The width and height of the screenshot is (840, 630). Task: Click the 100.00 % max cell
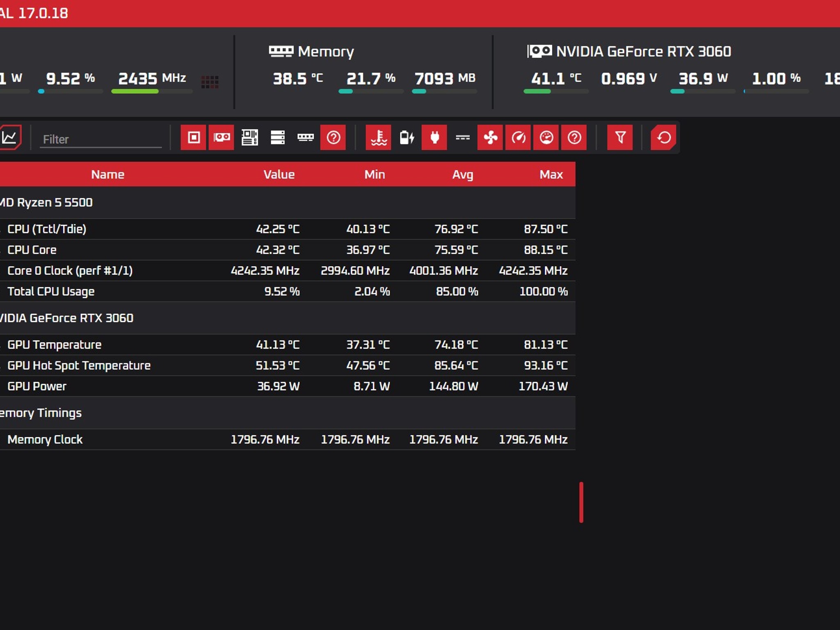pyautogui.click(x=544, y=292)
